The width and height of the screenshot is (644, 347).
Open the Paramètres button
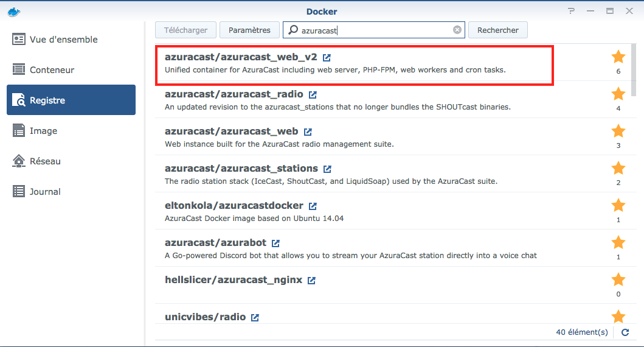(x=249, y=30)
